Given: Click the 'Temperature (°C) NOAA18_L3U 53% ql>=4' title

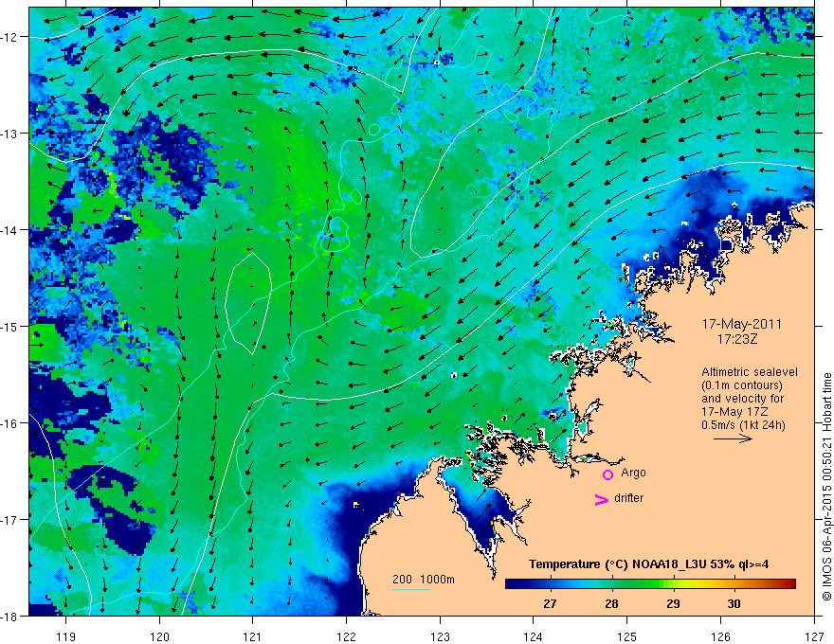Looking at the screenshot, I should 648,564.
